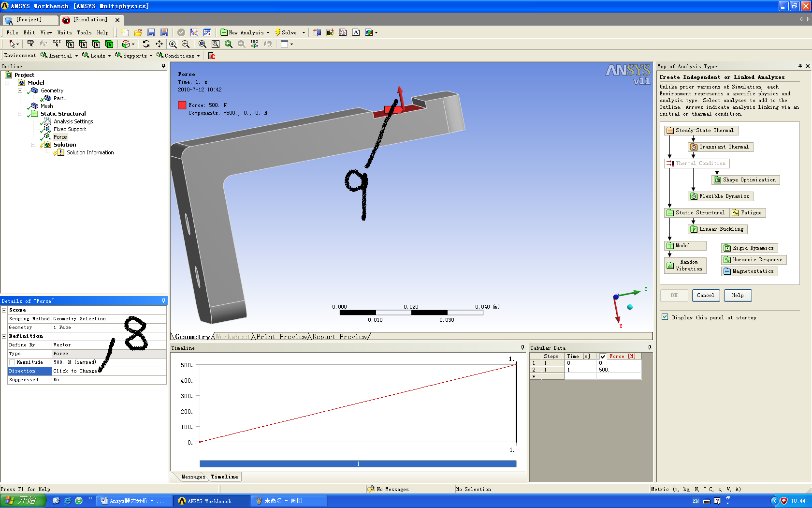Click the XYZ coordinates toolbar icon
The width and height of the screenshot is (812, 508).
[57, 44]
